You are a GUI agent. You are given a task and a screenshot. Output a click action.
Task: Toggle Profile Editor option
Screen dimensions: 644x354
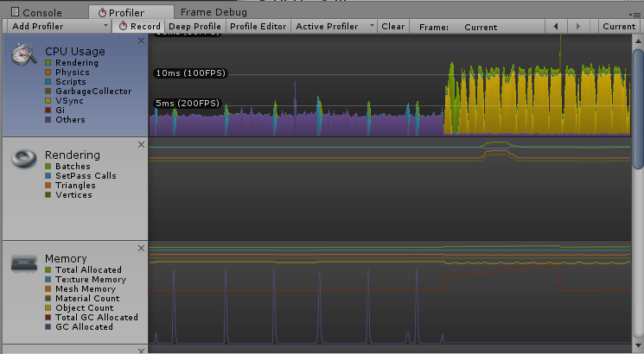pyautogui.click(x=258, y=26)
